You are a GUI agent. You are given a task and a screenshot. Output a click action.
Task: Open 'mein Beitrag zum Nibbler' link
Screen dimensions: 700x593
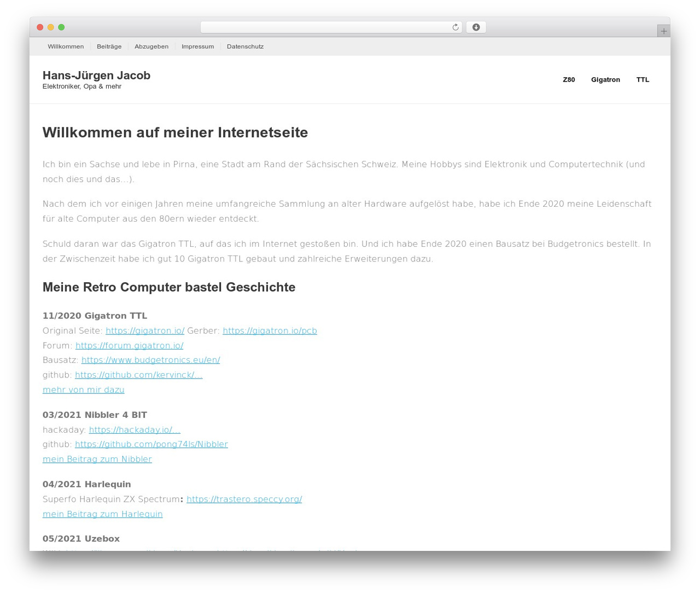(x=97, y=459)
